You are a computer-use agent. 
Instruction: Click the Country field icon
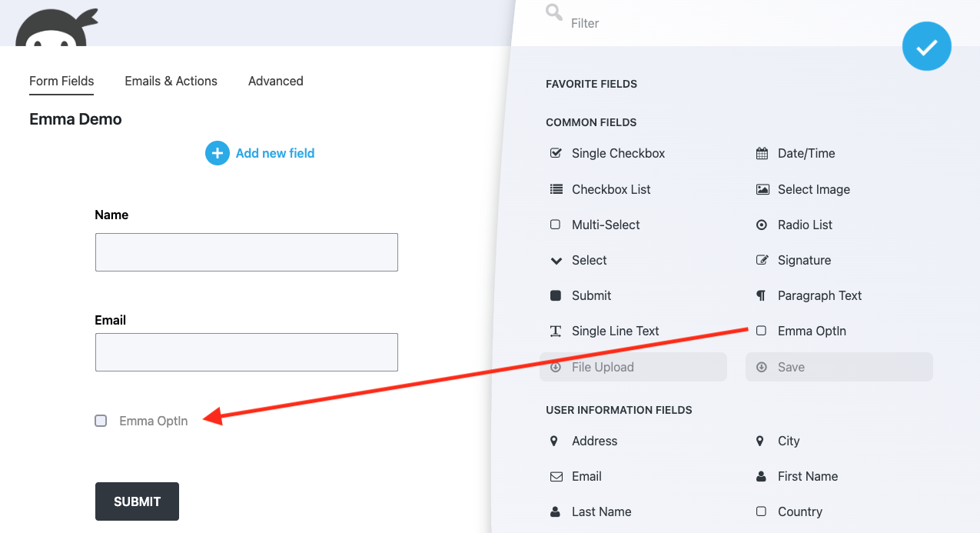pos(762,511)
